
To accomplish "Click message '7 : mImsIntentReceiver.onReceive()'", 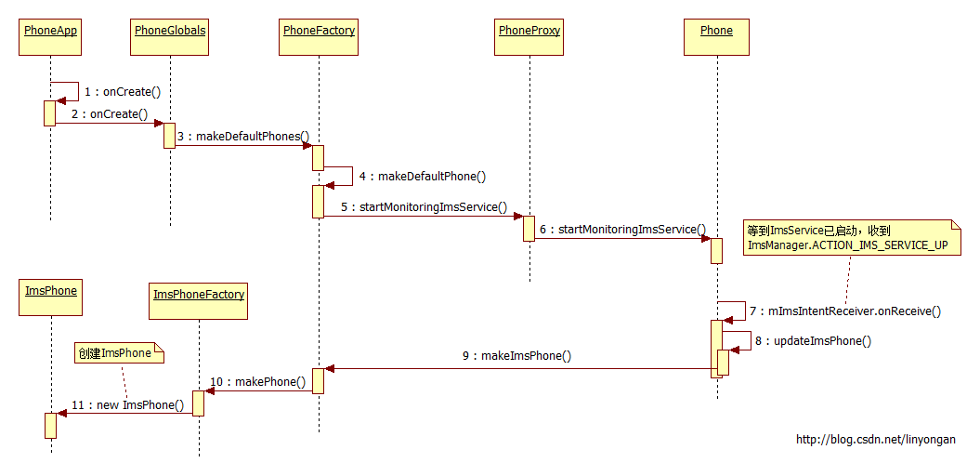I will (845, 311).
